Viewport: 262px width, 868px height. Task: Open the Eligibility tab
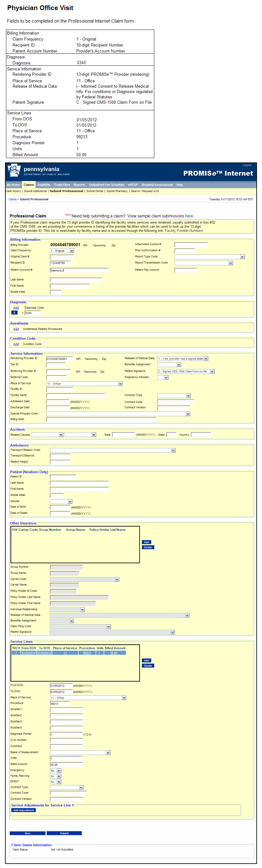click(x=44, y=185)
